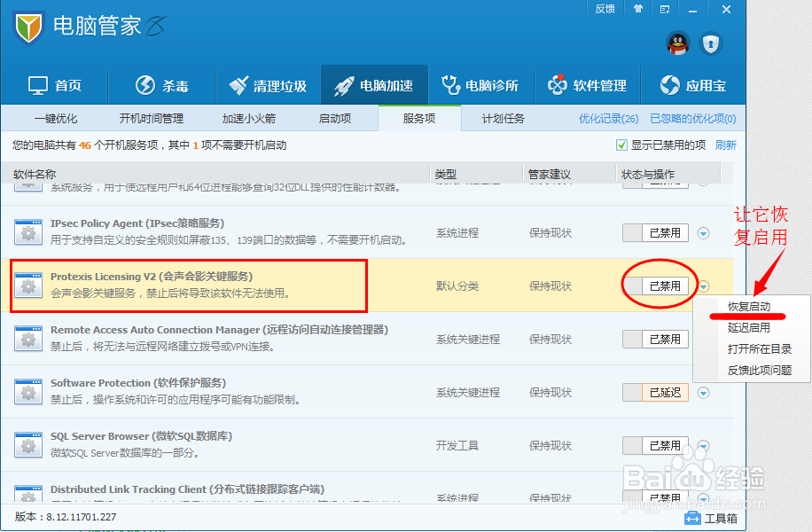Click the shield icon next to the QQ avatar
This screenshot has width=812, height=532.
(711, 44)
